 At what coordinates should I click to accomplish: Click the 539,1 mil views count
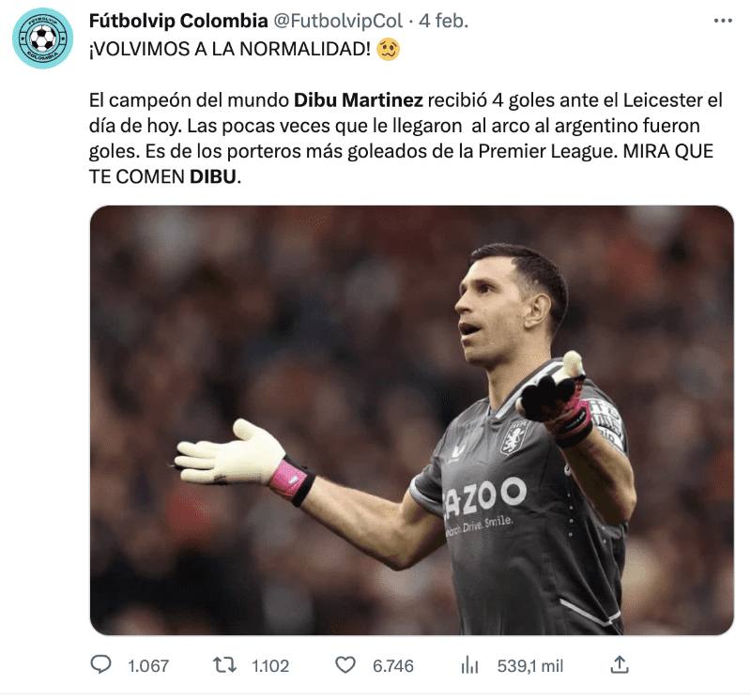click(x=530, y=666)
